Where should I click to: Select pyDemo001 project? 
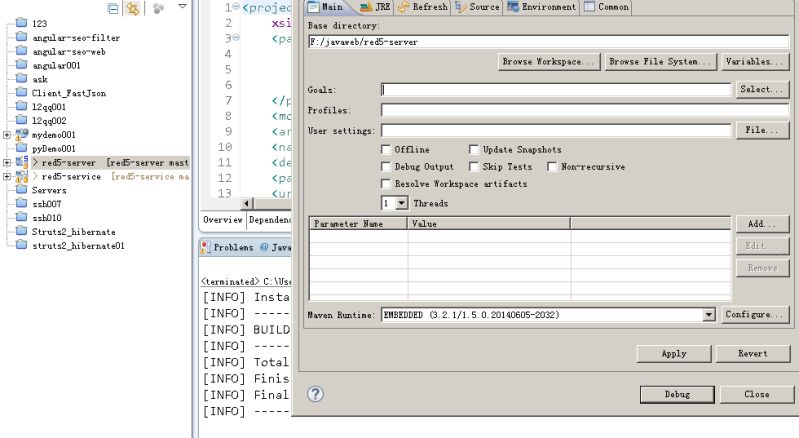click(54, 149)
